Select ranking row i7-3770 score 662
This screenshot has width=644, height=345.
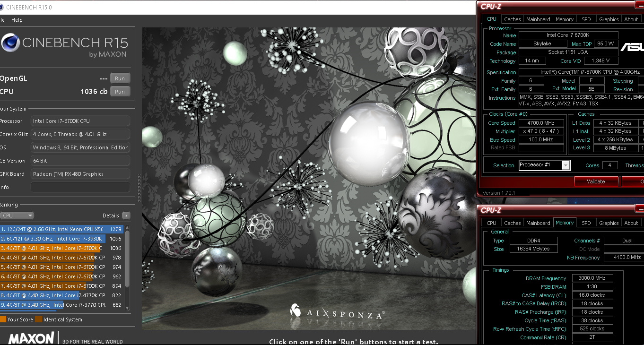61,305
